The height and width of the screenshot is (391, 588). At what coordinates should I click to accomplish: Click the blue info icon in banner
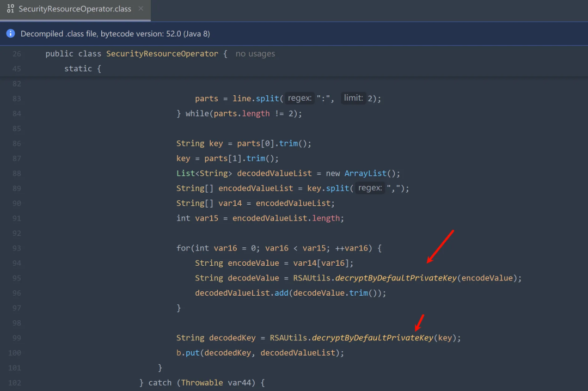[x=10, y=33]
